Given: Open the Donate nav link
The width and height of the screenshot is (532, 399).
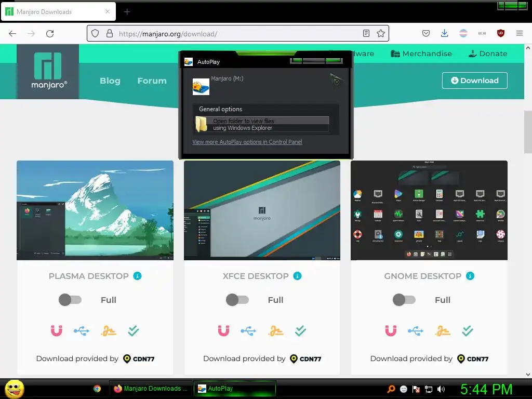Looking at the screenshot, I should coord(488,54).
